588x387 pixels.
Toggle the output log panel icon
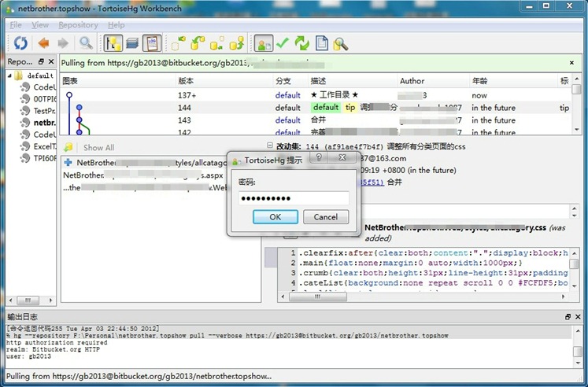click(x=152, y=43)
